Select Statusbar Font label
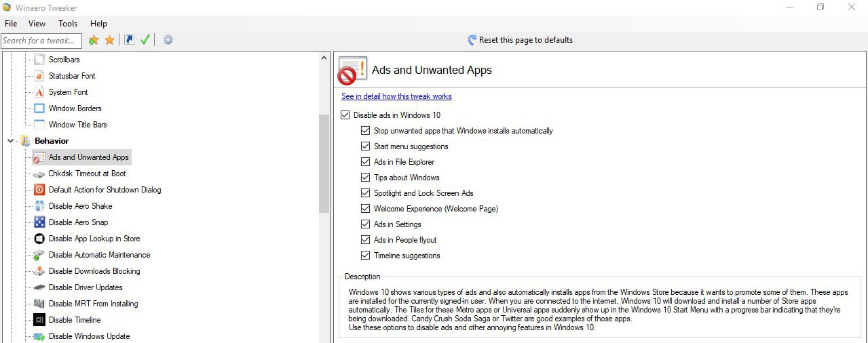This screenshot has width=868, height=343. coord(72,76)
